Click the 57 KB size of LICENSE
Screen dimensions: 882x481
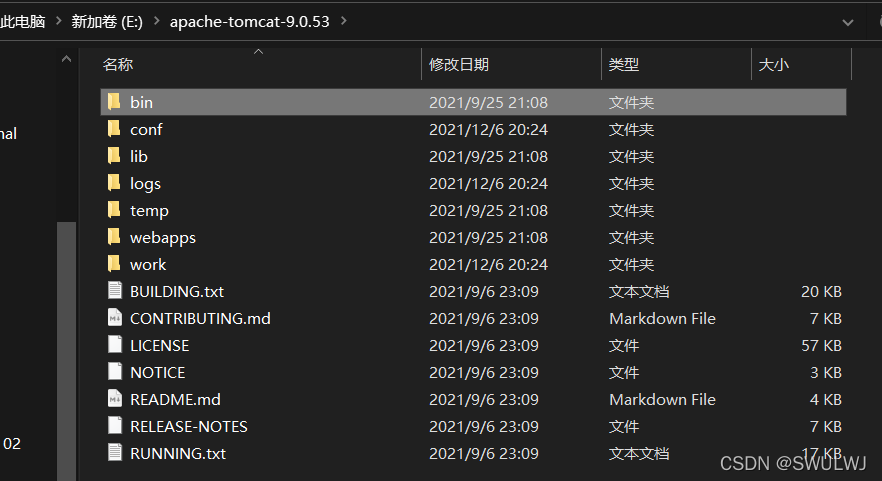(x=821, y=345)
